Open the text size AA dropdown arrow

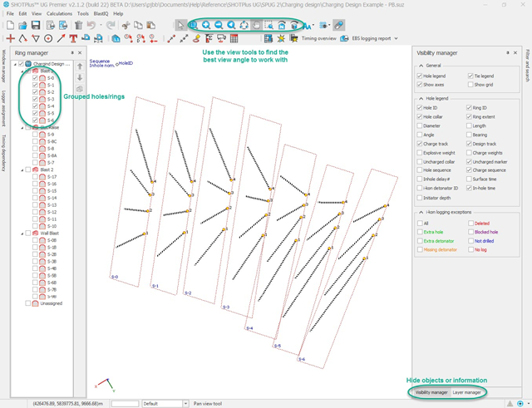click(313, 26)
